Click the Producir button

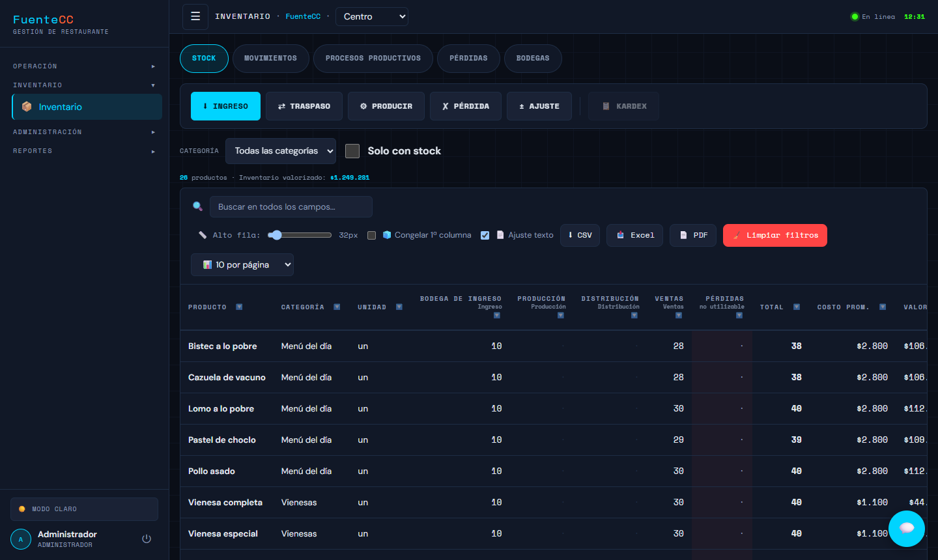tap(386, 106)
